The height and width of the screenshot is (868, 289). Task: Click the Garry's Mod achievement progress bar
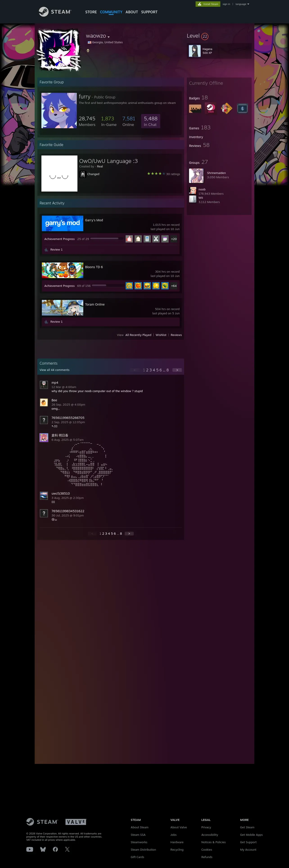(x=107, y=239)
